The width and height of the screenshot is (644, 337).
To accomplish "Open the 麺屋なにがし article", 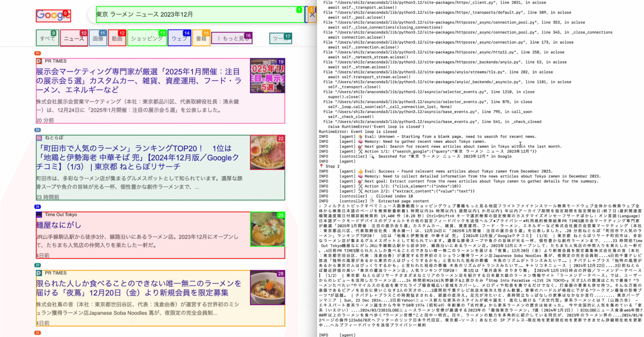I will point(58,225).
